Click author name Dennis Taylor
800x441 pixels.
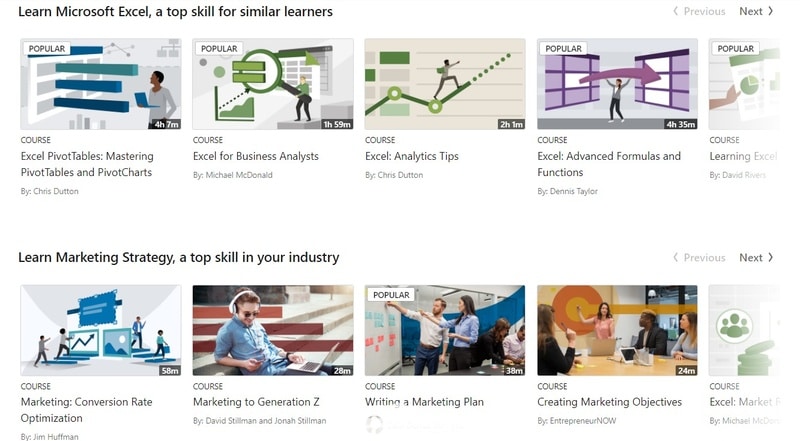click(573, 191)
